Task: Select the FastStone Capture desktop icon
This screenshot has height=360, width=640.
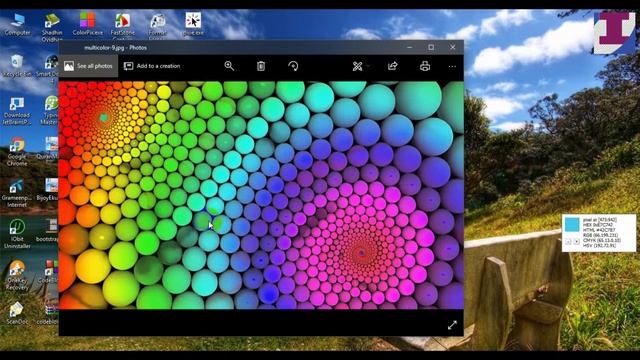Action: pyautogui.click(x=122, y=27)
